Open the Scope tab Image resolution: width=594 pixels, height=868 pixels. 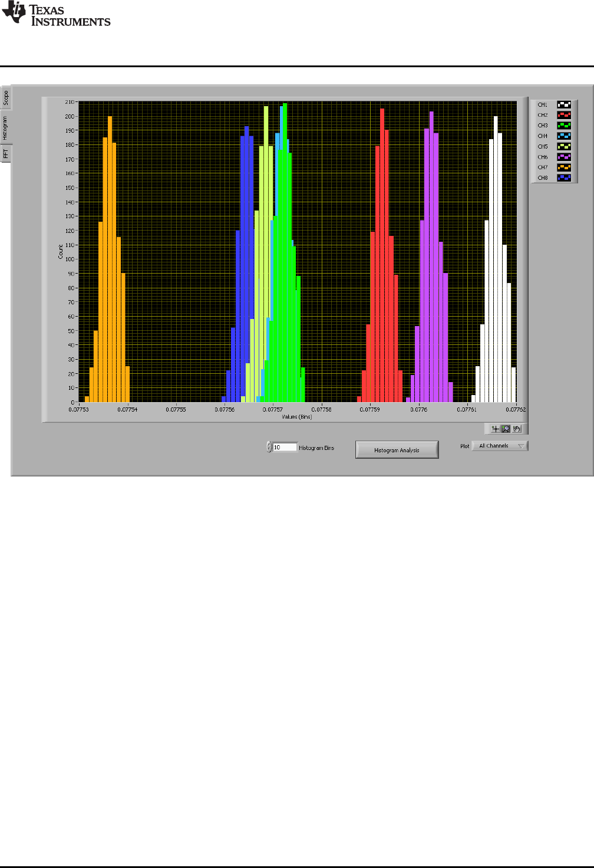[6, 97]
